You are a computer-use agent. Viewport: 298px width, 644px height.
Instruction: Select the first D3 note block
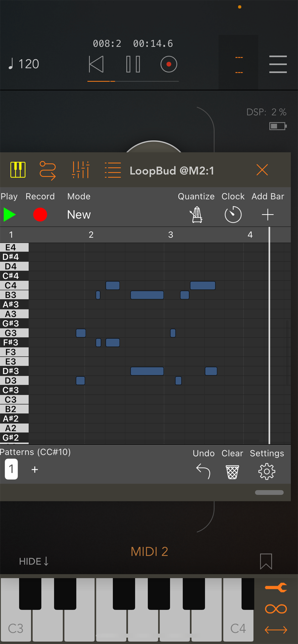coord(81,381)
